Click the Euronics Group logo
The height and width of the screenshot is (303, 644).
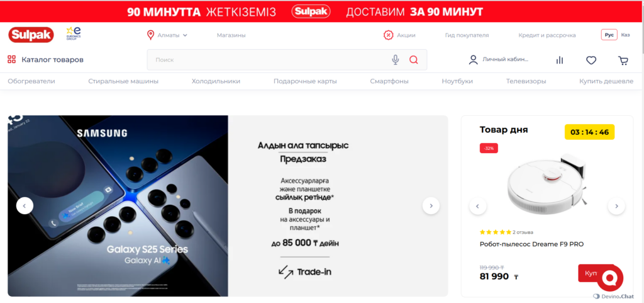click(x=74, y=33)
